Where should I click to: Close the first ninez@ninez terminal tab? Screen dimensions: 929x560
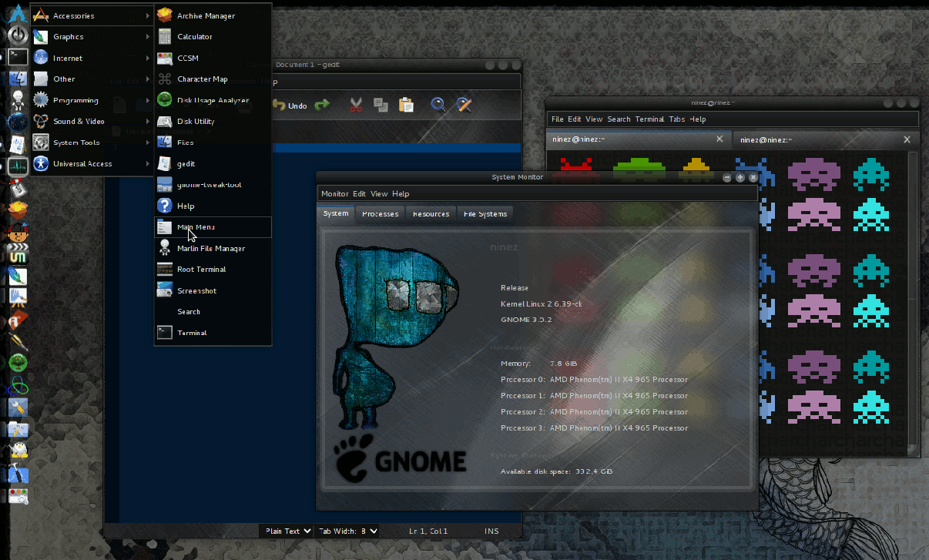720,139
